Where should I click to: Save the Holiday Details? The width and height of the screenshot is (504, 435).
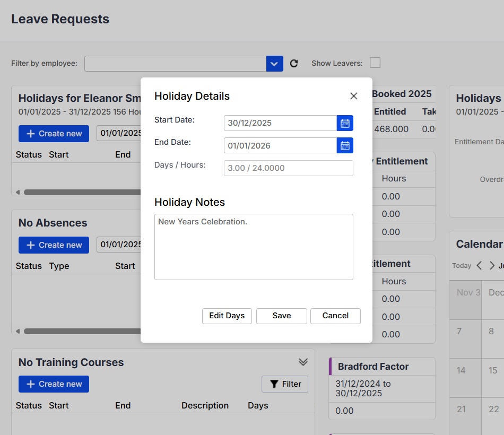coord(281,316)
